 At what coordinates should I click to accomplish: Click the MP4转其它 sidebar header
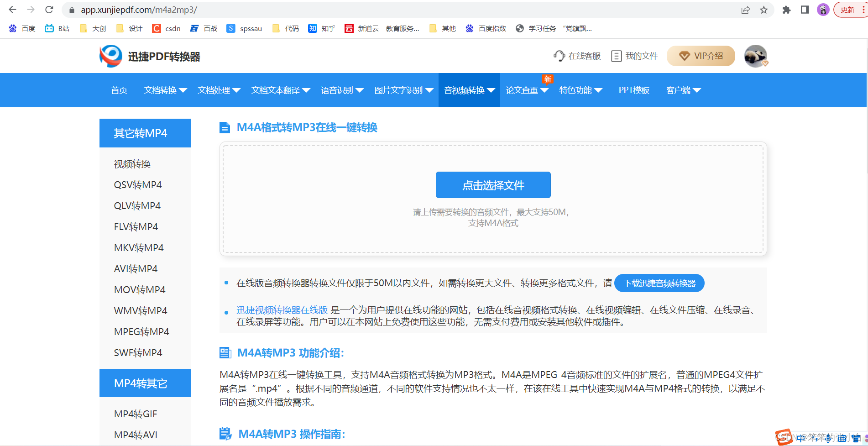pos(145,383)
